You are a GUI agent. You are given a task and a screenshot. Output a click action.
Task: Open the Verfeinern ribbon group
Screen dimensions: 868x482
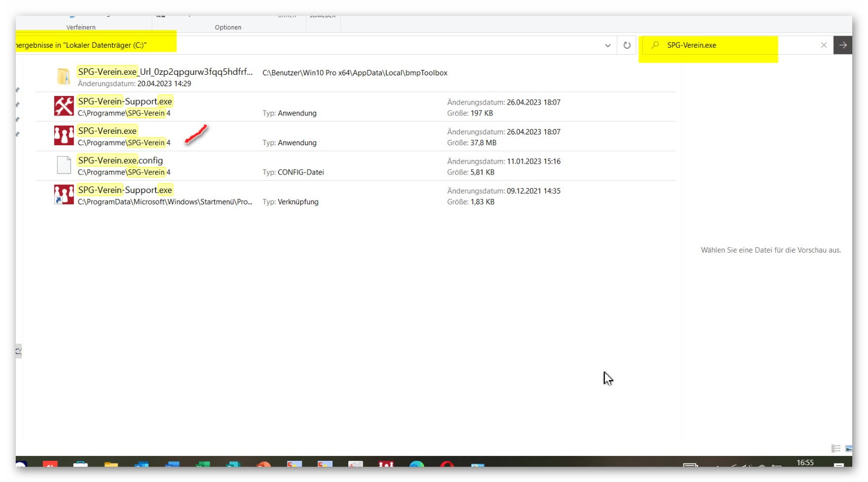[x=81, y=27]
